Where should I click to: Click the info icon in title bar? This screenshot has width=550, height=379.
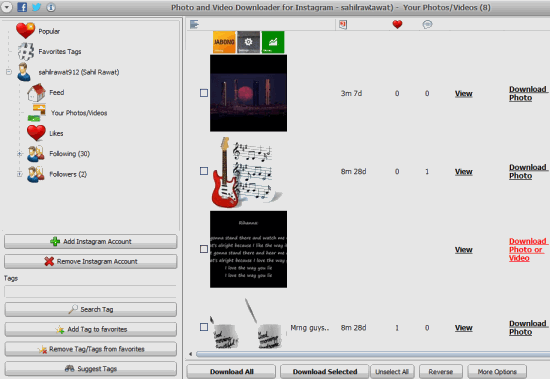click(x=51, y=7)
